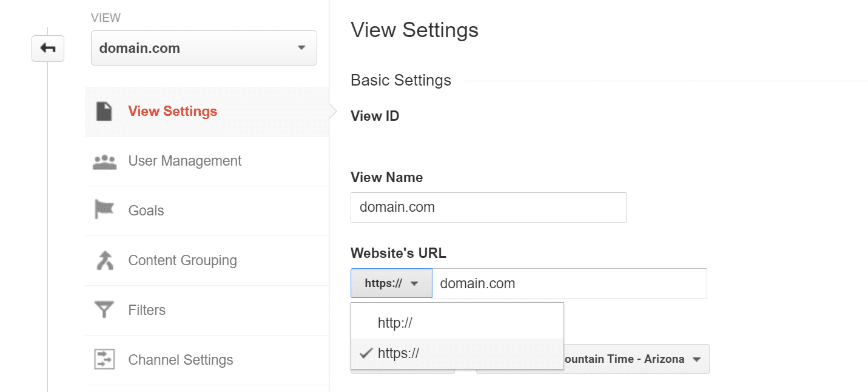Expand the protocol dropdown next to Website's URL
This screenshot has width=868, height=392.
391,283
